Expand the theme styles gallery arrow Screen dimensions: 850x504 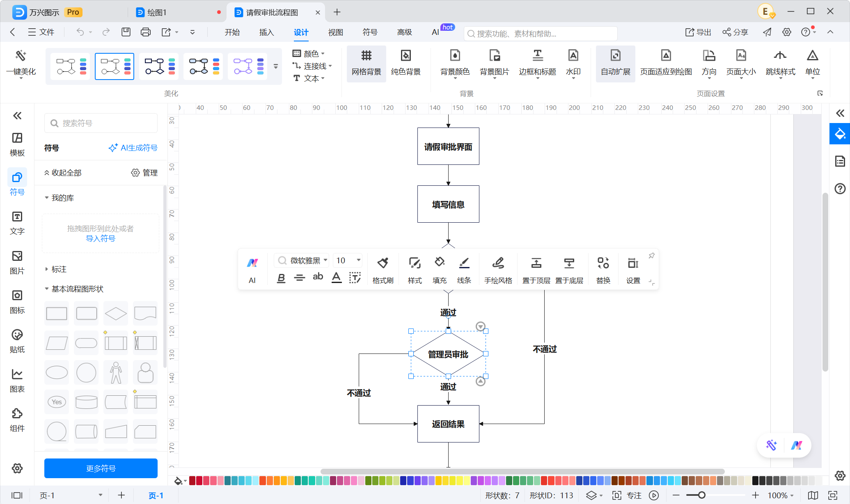pos(276,66)
